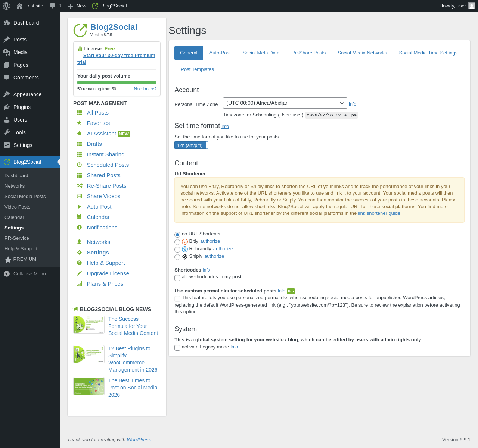Image resolution: width=478 pixels, height=448 pixels.
Task: Click the Free license link
Action: [110, 49]
